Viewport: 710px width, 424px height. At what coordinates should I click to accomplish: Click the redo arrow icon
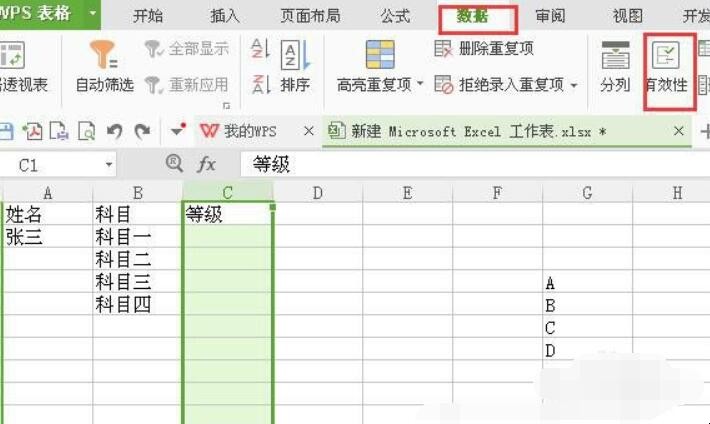click(x=142, y=131)
